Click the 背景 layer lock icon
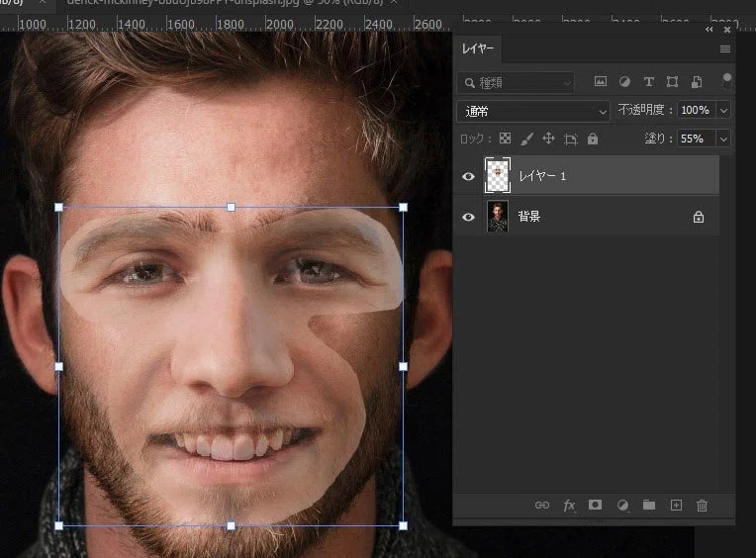 [699, 218]
